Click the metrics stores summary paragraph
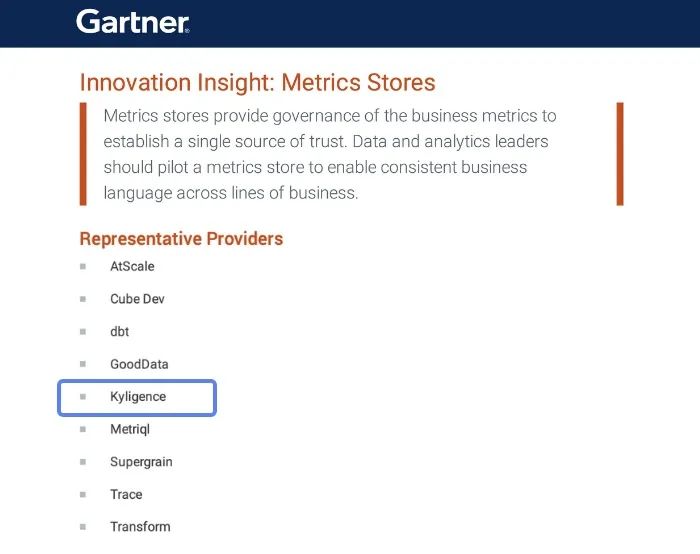Viewport: 700px width, 554px height. [330, 154]
